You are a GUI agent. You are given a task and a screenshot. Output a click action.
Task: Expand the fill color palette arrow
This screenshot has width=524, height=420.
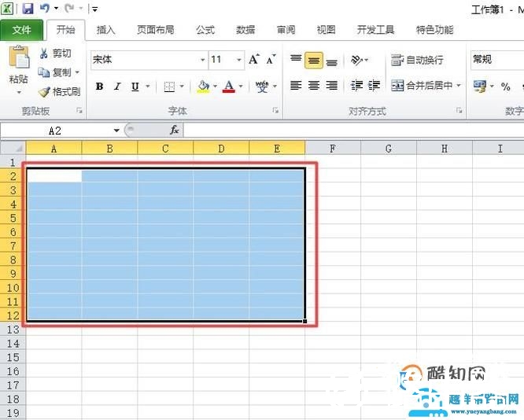[x=215, y=87]
